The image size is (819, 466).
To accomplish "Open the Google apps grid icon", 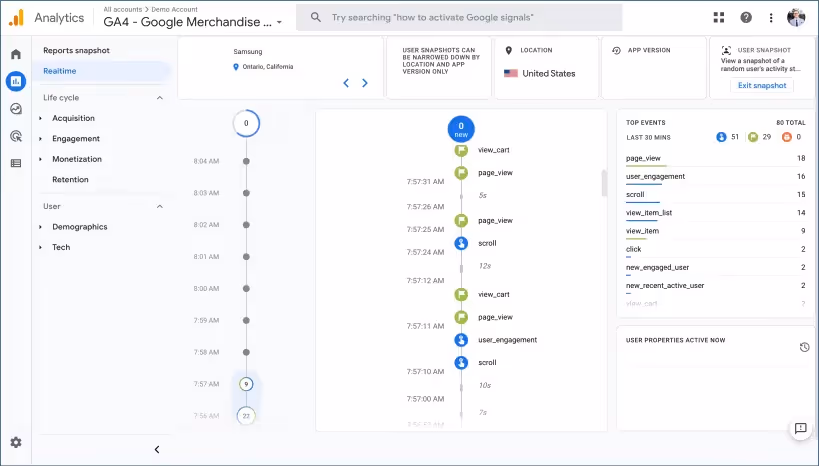I will pyautogui.click(x=719, y=17).
